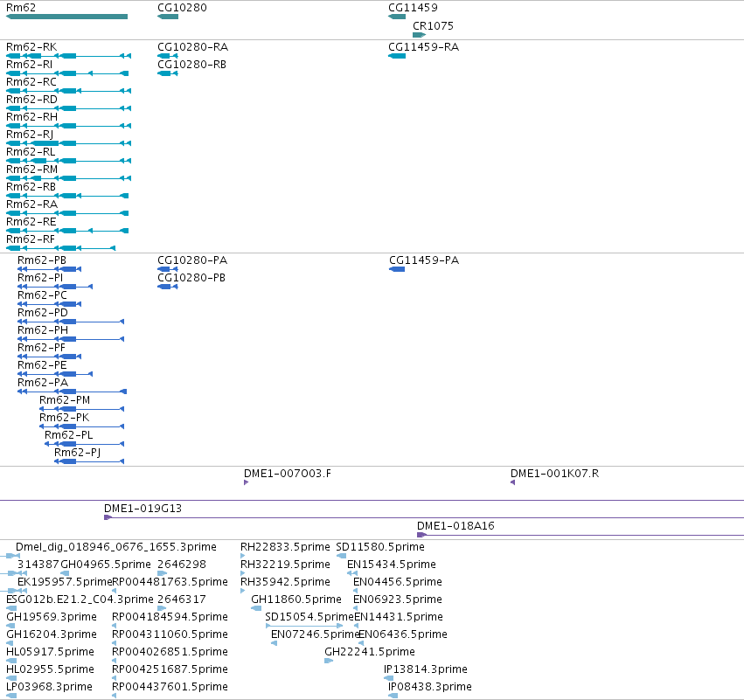The image size is (744, 700).
Task: Select protein Rm62-PB
Action: click(49, 269)
